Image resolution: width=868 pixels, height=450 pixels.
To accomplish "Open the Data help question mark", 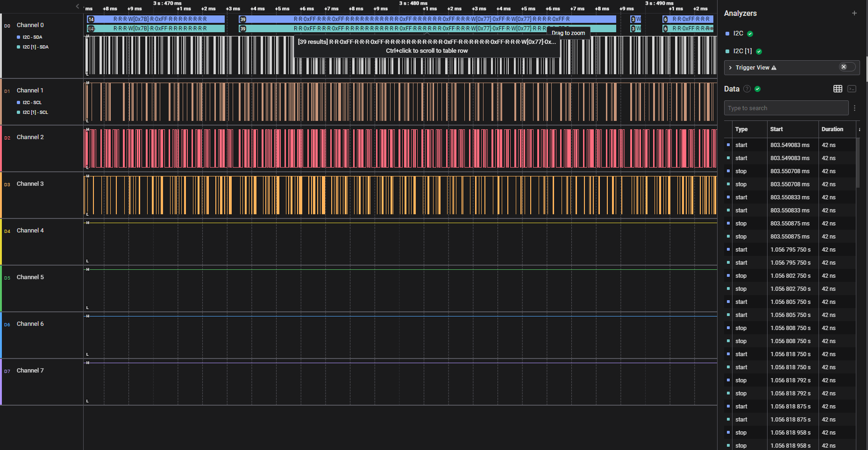I will pyautogui.click(x=747, y=89).
